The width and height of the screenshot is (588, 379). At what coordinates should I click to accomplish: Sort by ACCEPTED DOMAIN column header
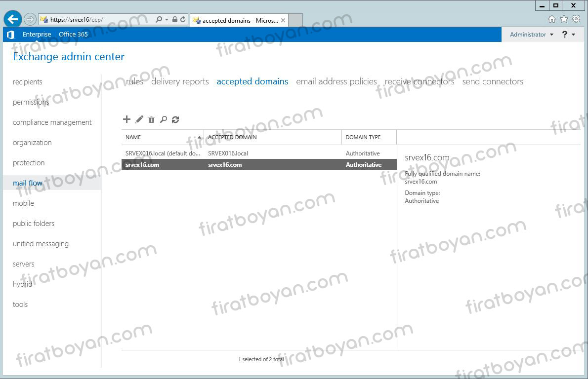click(x=273, y=137)
